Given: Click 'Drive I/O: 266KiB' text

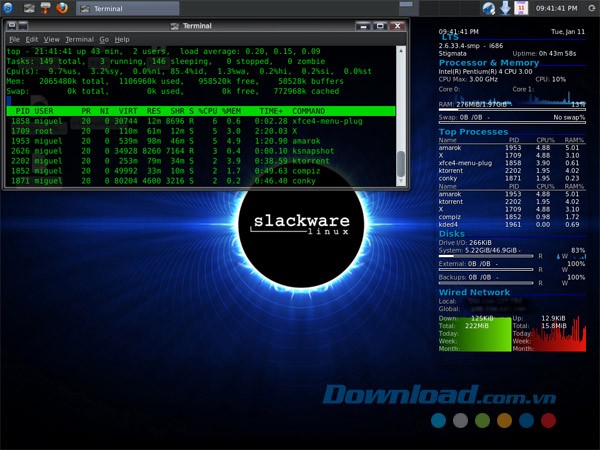Looking at the screenshot, I should pyautogui.click(x=465, y=243).
